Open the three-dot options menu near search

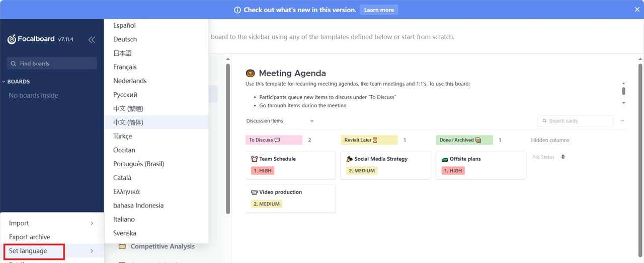pos(622,121)
